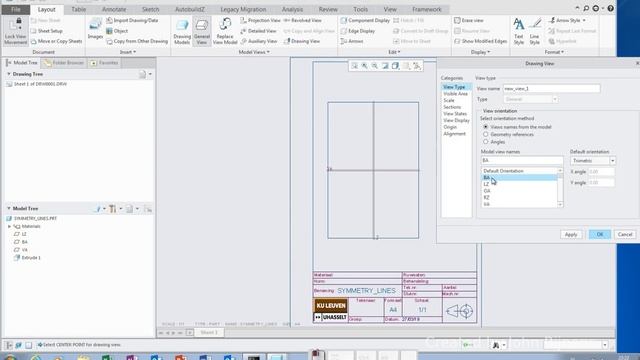Select the Arrows command
Image resolution: width=640 pixels, height=360 pixels.
click(352, 41)
